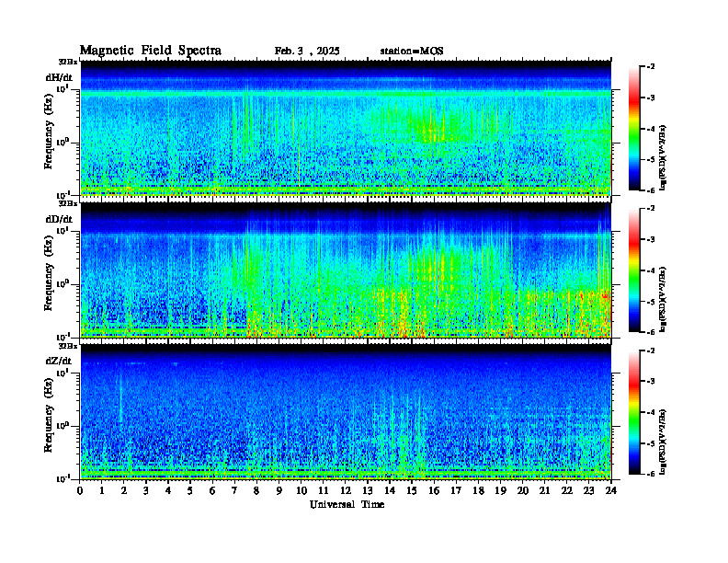Click the 'dD/dt' panel label
This screenshot has height=563, width=728.
coord(59,219)
